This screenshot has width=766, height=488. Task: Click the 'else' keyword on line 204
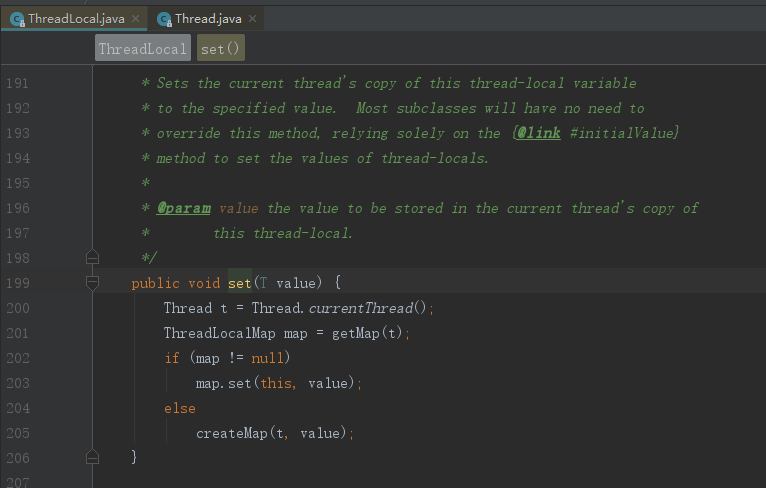click(x=180, y=408)
